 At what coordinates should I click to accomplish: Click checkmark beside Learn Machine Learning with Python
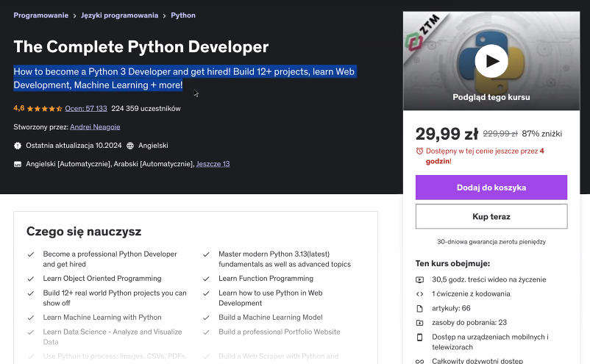pos(31,318)
